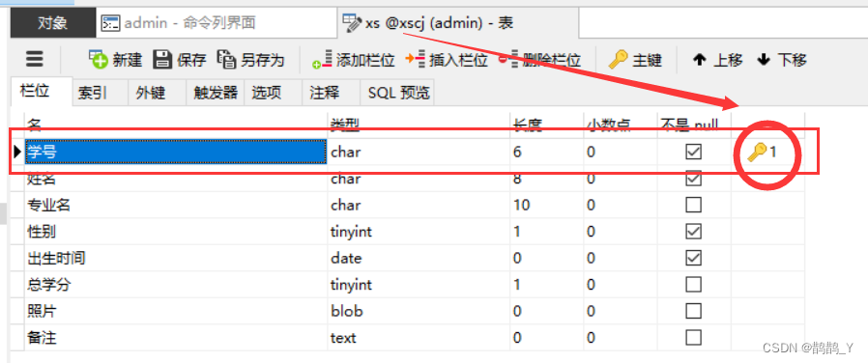This screenshot has height=363, width=868.
Task: Switch to admin - 命令列界面 tab
Action: point(217,22)
